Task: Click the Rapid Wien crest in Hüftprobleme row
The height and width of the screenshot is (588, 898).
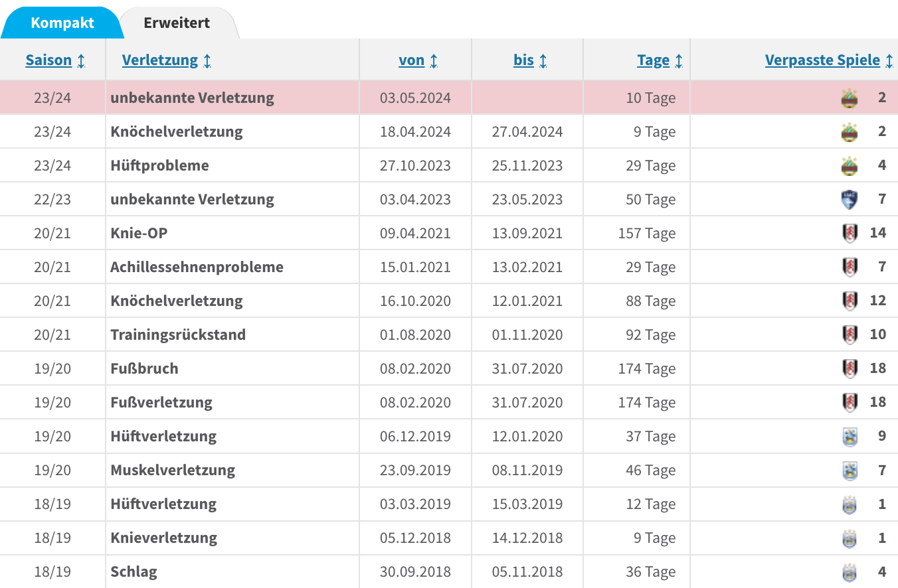Action: (x=849, y=166)
